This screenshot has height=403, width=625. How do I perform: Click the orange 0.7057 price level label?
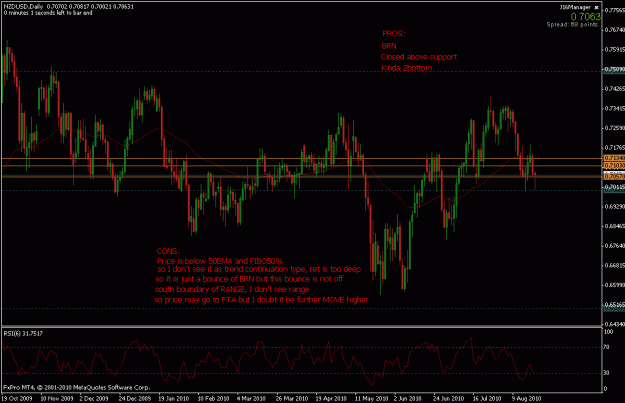614,176
